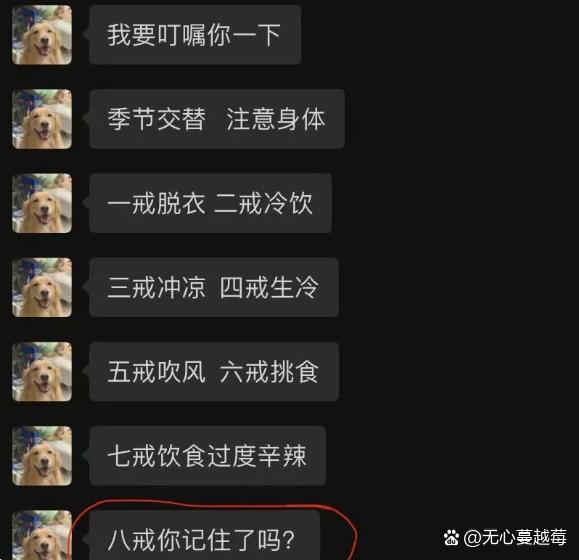Viewport: 579px width, 560px height.
Task: Click the text 四戒生冷 in fourth message
Action: (x=269, y=288)
